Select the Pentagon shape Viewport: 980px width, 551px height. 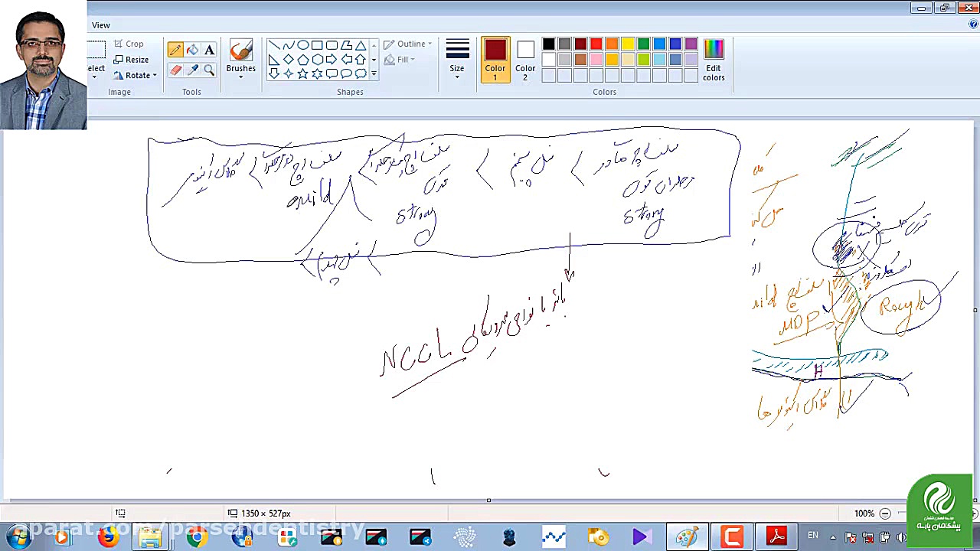coord(303,60)
